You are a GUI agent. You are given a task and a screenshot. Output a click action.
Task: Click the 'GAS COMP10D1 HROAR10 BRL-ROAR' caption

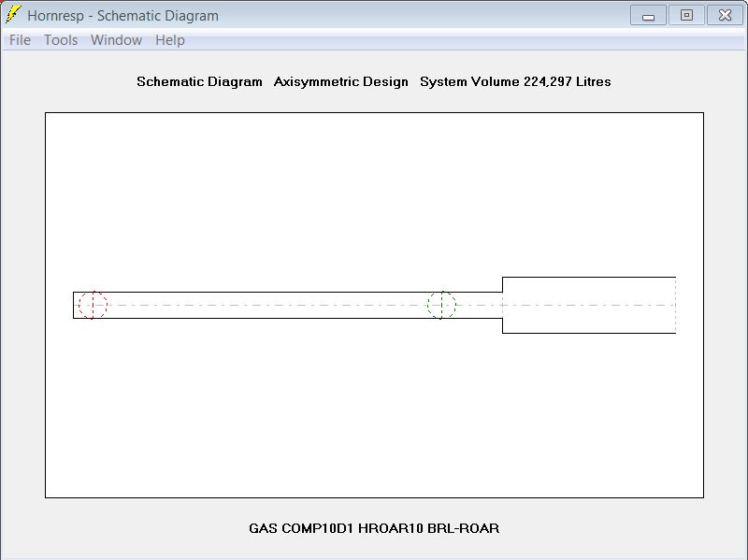(374, 528)
